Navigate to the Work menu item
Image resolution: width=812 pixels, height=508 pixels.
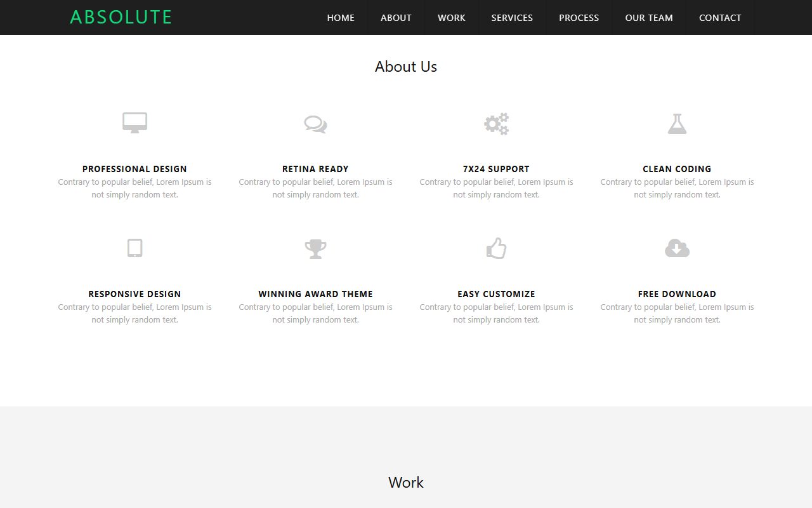(x=452, y=18)
